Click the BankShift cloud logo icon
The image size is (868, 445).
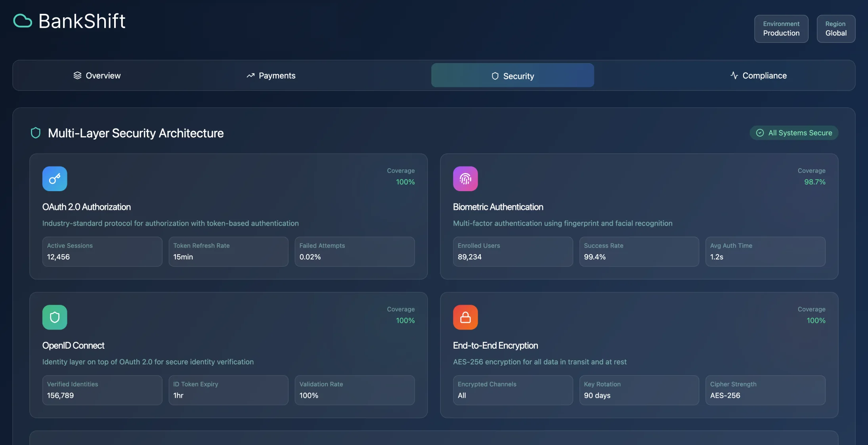pos(23,21)
